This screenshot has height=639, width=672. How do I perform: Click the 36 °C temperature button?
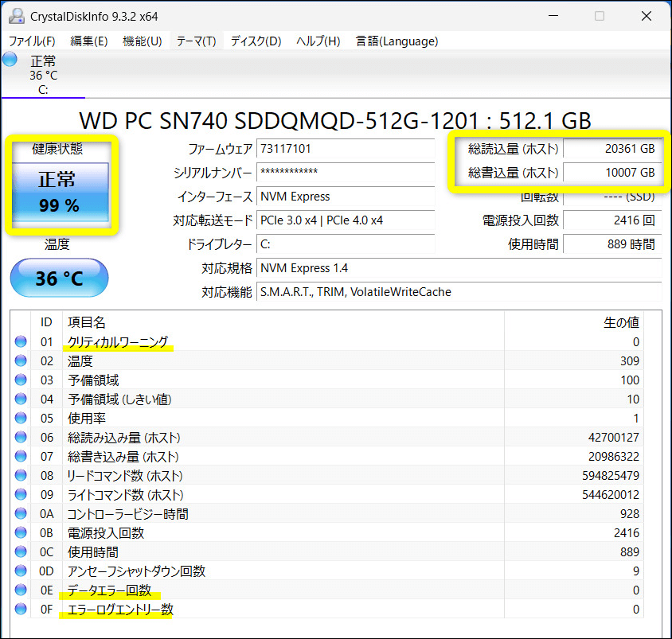point(59,278)
